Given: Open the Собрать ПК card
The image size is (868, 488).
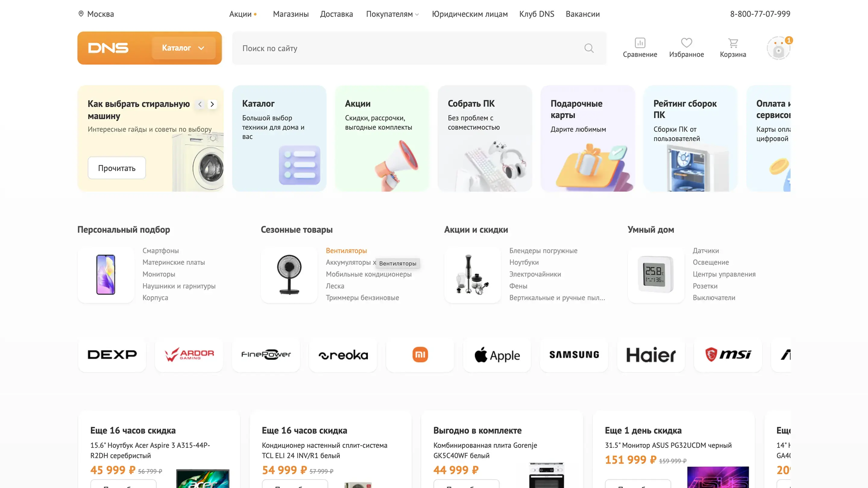Looking at the screenshot, I should (485, 139).
